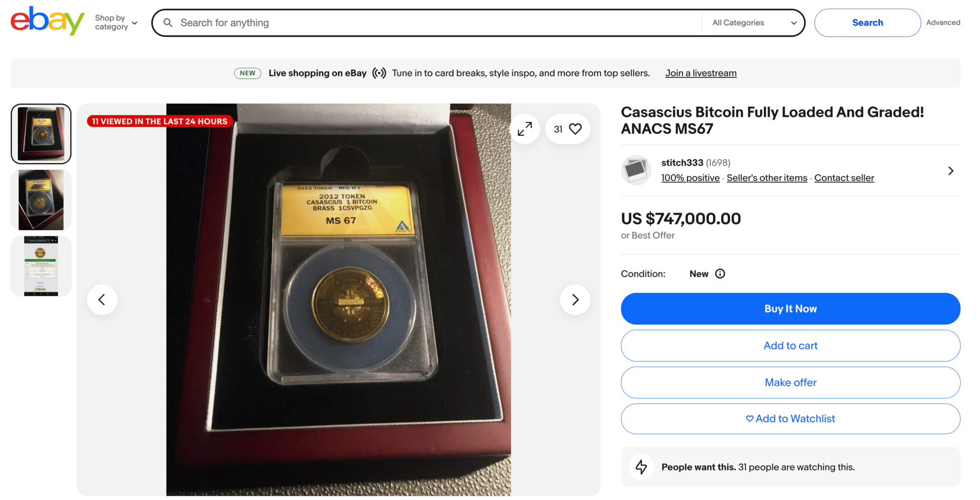Screen dimensions: 980x500
Task: Click the Buy It Now button
Action: point(791,309)
